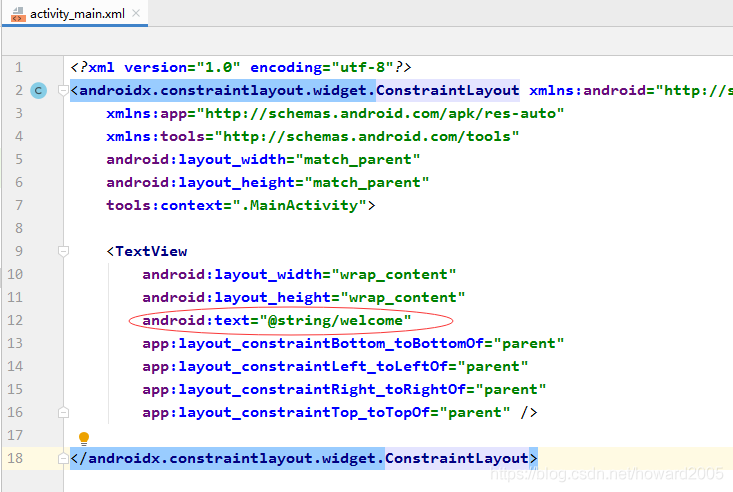Screen dimensions: 733x492
Task: Close the activity_main.xml tab
Action: tap(136, 14)
